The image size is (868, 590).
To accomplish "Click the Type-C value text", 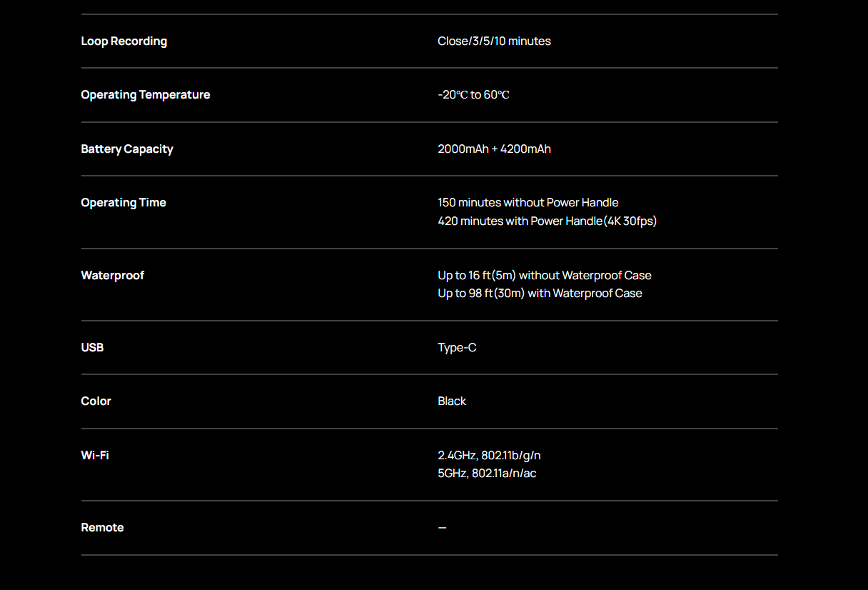I will click(457, 348).
